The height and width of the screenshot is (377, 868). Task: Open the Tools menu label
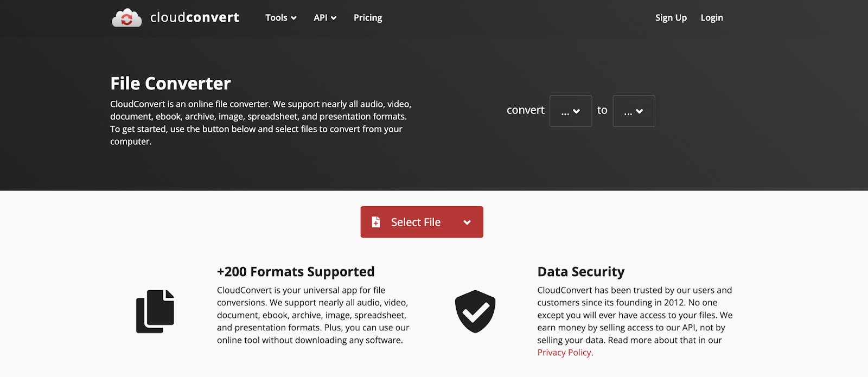[276, 18]
